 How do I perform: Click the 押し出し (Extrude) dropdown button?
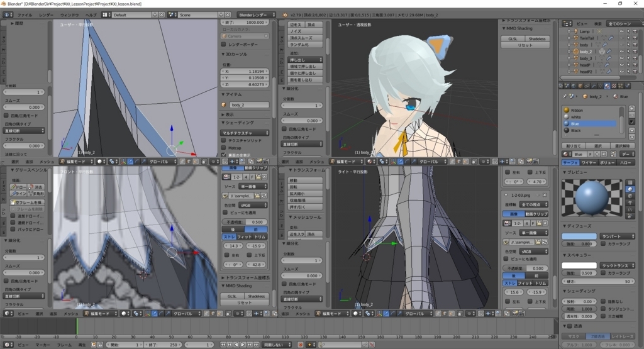305,60
